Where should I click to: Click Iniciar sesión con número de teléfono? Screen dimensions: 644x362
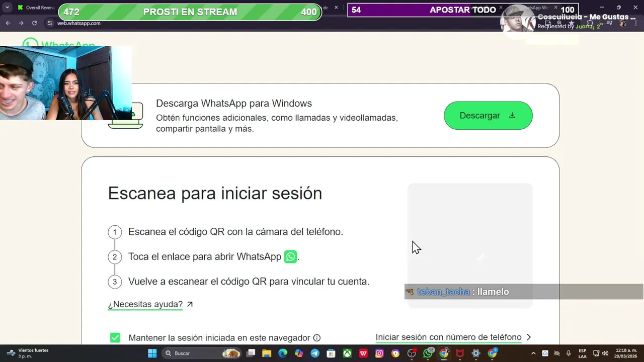point(448,337)
